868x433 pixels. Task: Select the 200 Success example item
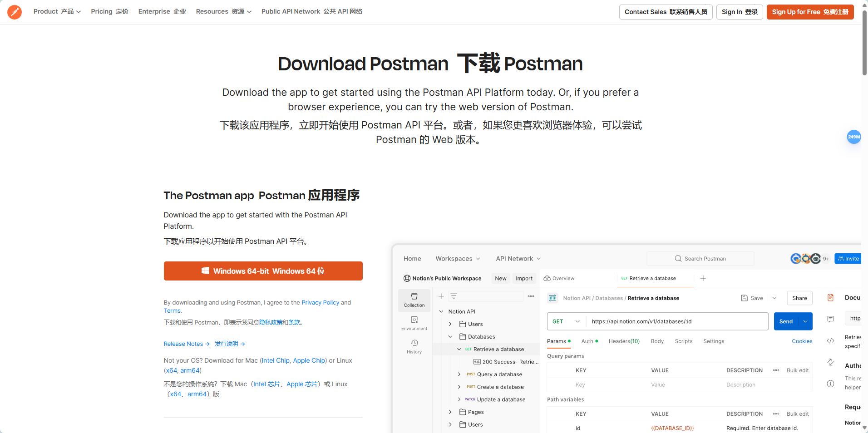click(506, 362)
